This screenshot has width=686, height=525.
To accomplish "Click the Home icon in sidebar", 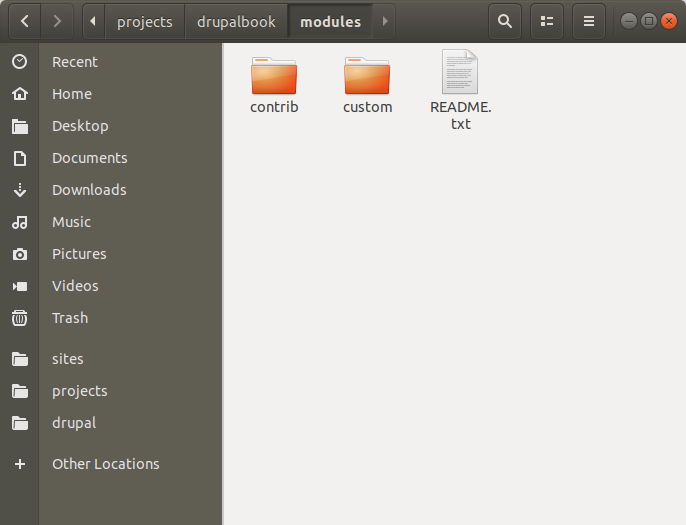I will [20, 94].
